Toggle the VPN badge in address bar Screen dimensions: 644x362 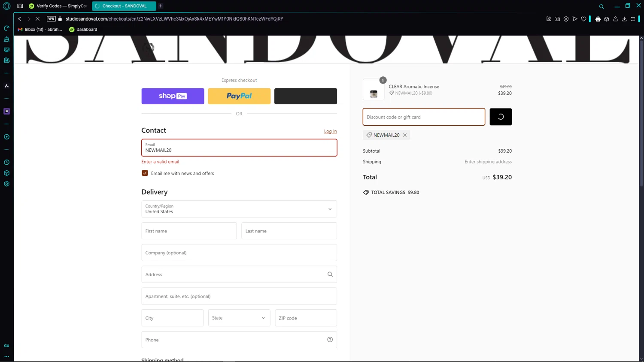(51, 19)
